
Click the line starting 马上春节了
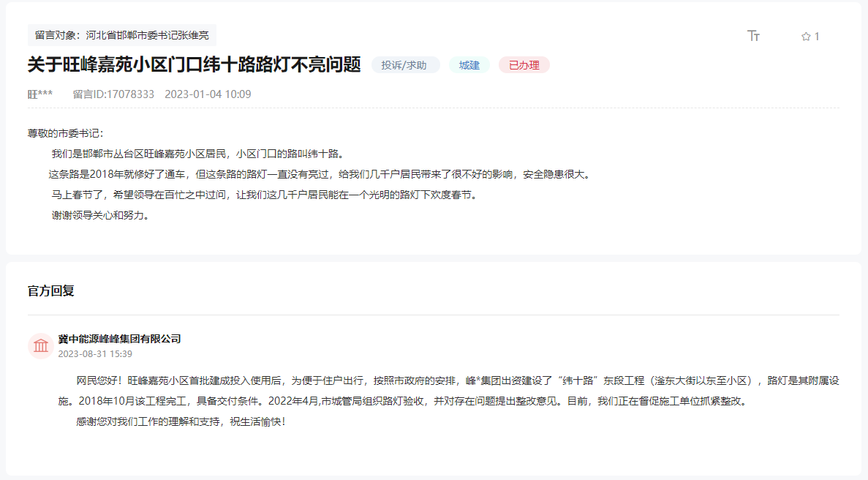[x=265, y=195]
